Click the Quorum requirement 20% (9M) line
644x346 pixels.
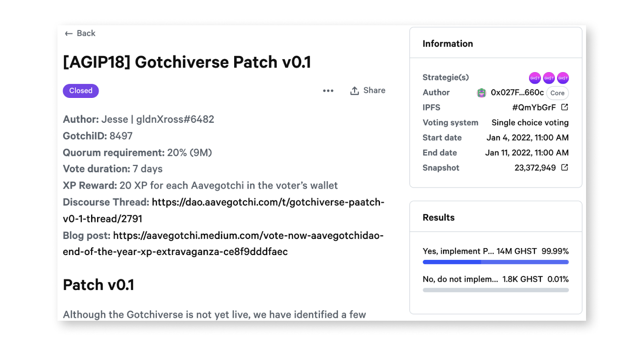(x=138, y=153)
